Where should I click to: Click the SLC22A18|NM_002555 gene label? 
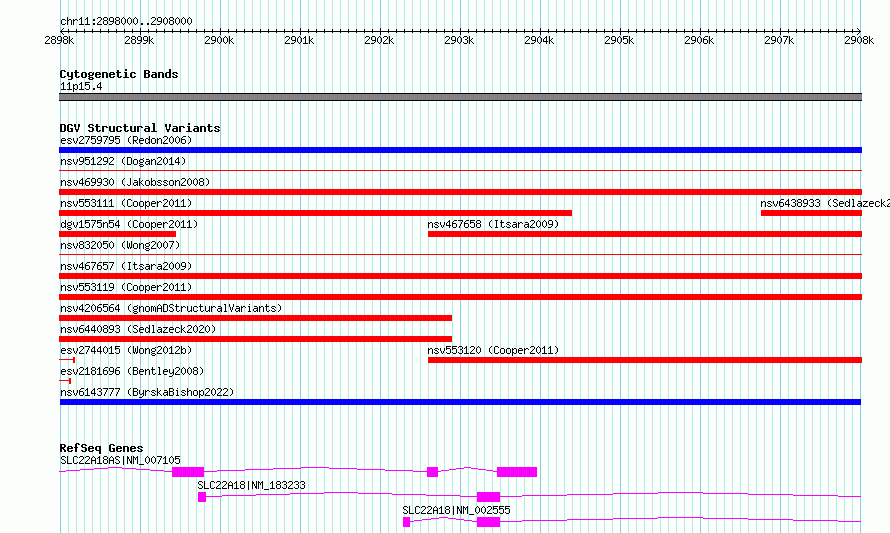456,510
